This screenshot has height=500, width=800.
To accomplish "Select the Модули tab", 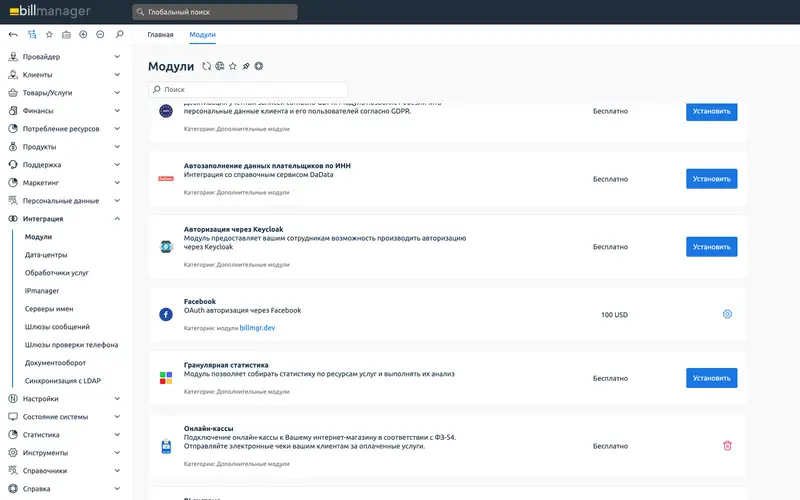I will pyautogui.click(x=203, y=35).
